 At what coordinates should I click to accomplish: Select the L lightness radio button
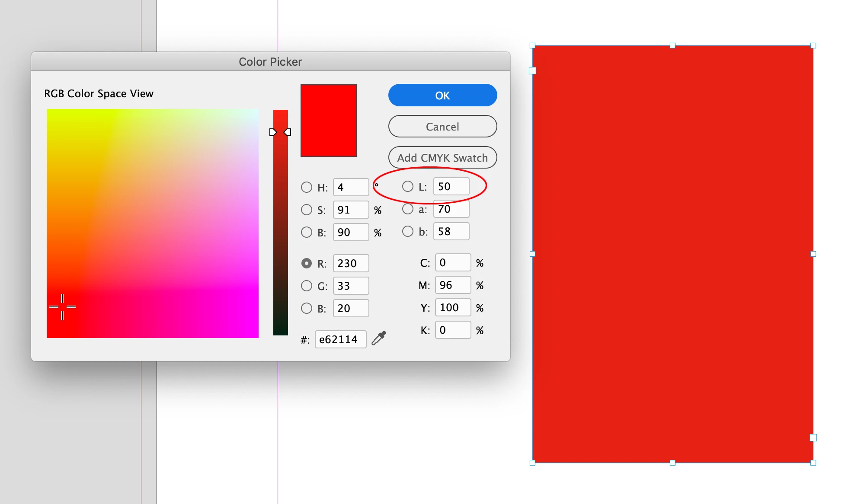[x=407, y=186]
